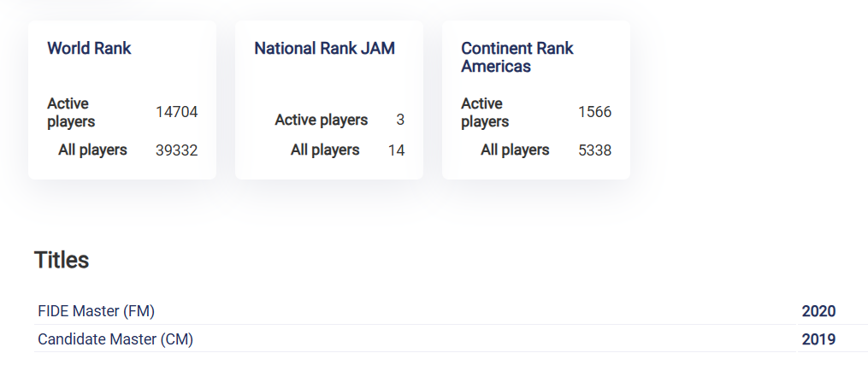Click the Titles section heading
Screen dimensions: 868x365
click(x=62, y=260)
